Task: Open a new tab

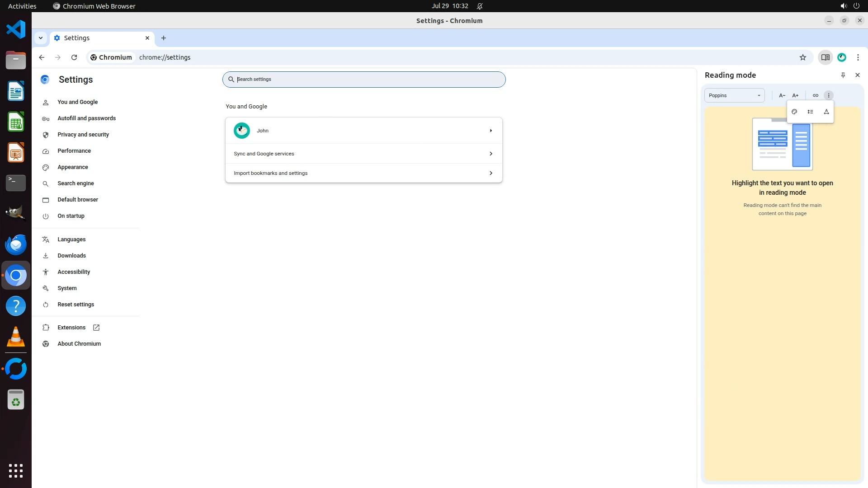Action: pyautogui.click(x=164, y=38)
